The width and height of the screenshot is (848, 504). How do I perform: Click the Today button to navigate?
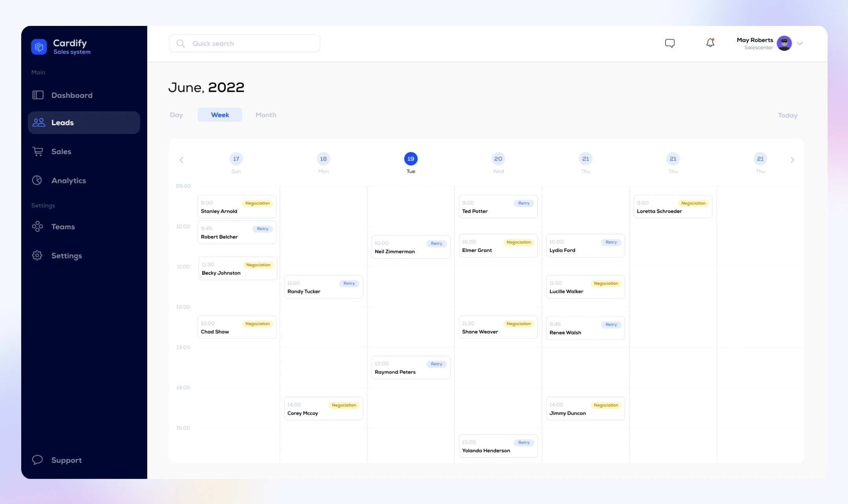(x=788, y=115)
